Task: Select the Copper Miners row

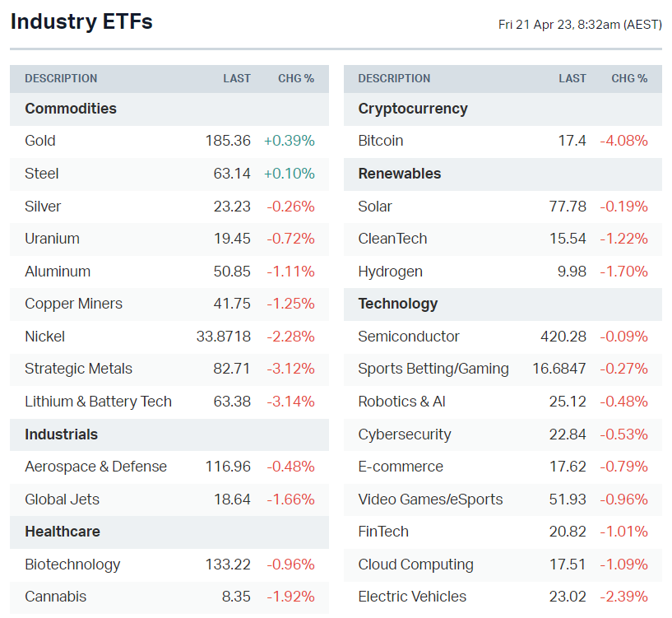Action: pos(73,304)
